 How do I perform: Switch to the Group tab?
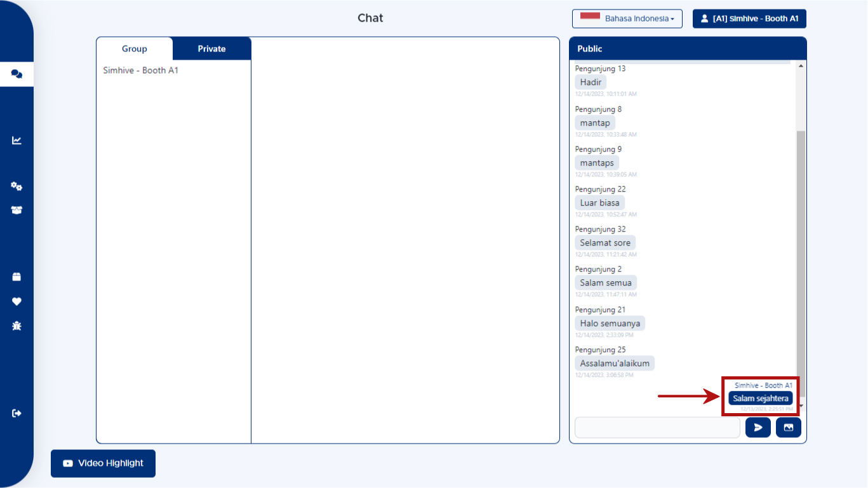tap(135, 49)
